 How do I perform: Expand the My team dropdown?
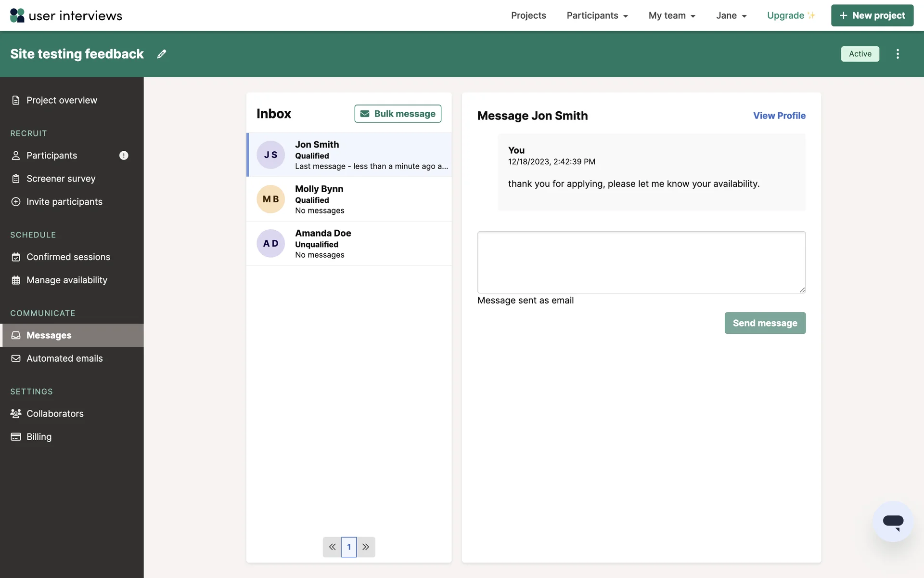672,15
